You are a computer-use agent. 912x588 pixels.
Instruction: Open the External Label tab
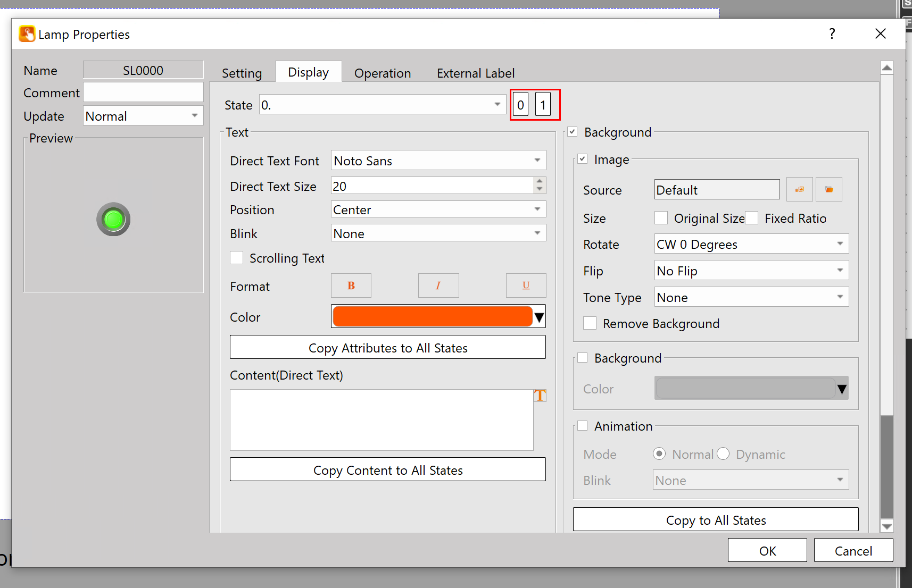tap(475, 73)
